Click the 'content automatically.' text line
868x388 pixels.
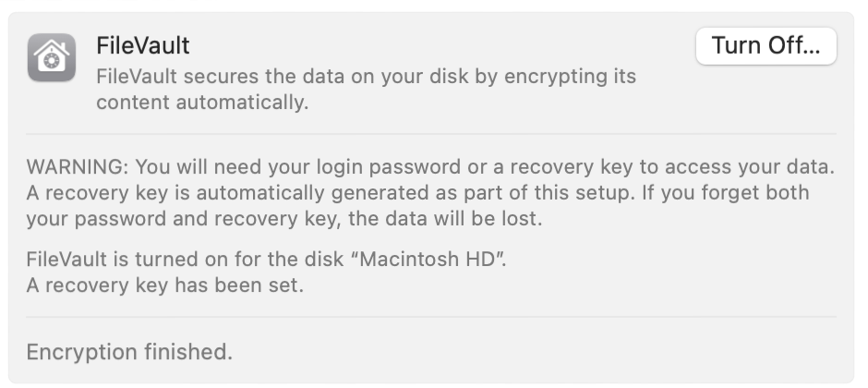[202, 103]
